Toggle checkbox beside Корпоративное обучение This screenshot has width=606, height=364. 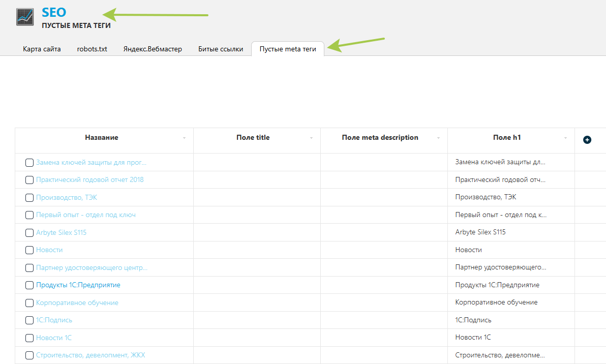[x=29, y=303]
